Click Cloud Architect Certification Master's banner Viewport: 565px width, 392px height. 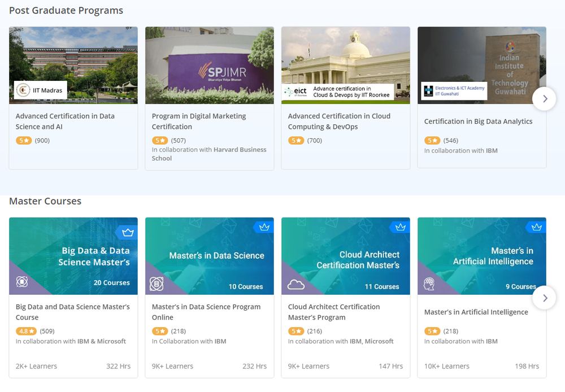[346, 256]
